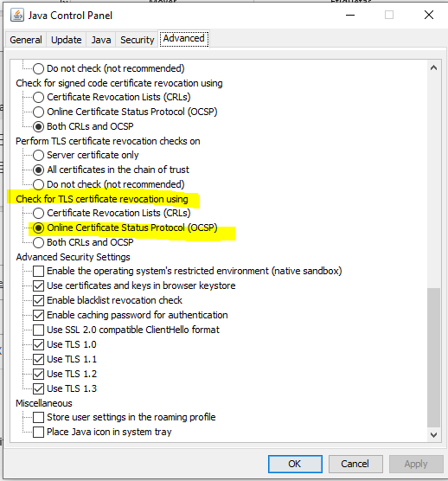Click the OK button
The height and width of the screenshot is (481, 448).
[x=295, y=464]
